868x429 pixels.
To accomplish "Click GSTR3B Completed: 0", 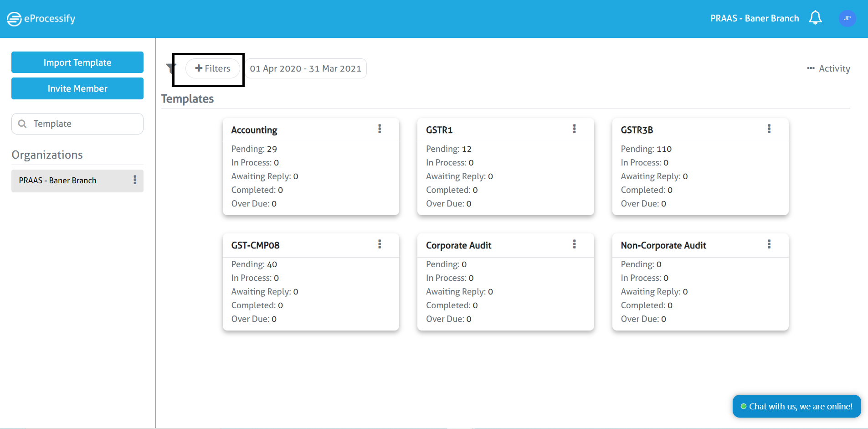I will coord(647,190).
